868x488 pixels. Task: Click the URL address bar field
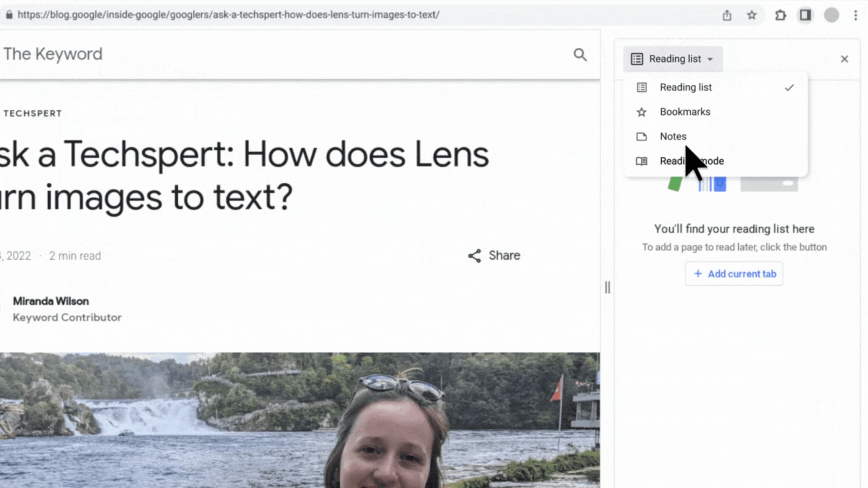(228, 15)
